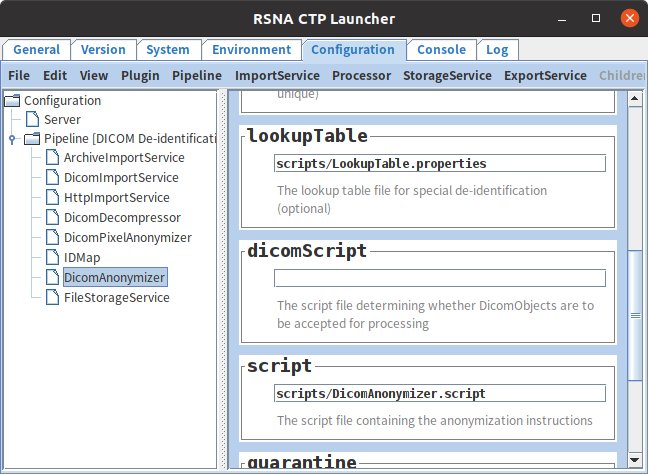Image resolution: width=648 pixels, height=474 pixels.
Task: Select FileStorageService in the tree
Action: 117,298
